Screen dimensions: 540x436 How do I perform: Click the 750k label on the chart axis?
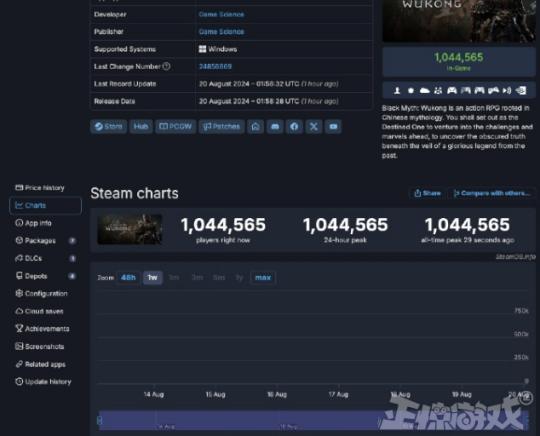coord(521,311)
